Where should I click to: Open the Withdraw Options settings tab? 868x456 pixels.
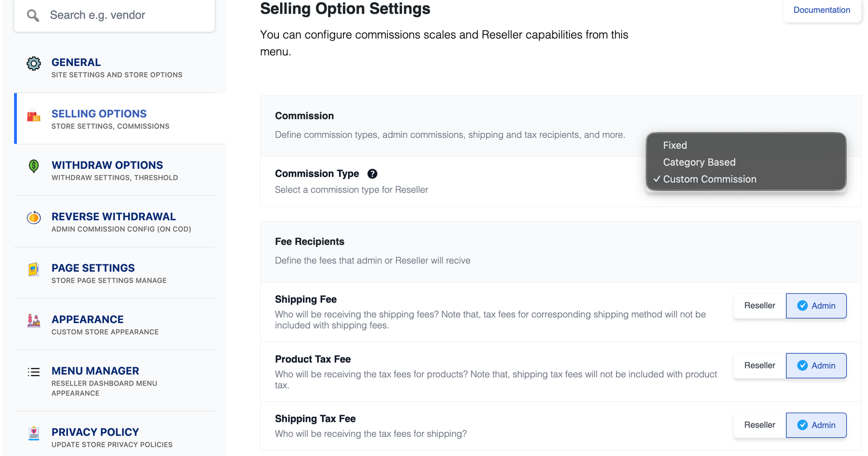pos(107,165)
